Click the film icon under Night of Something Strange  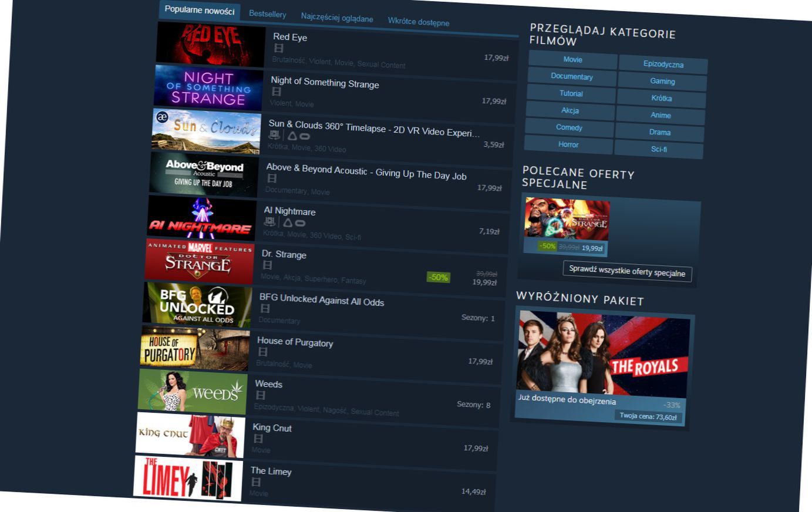277,92
